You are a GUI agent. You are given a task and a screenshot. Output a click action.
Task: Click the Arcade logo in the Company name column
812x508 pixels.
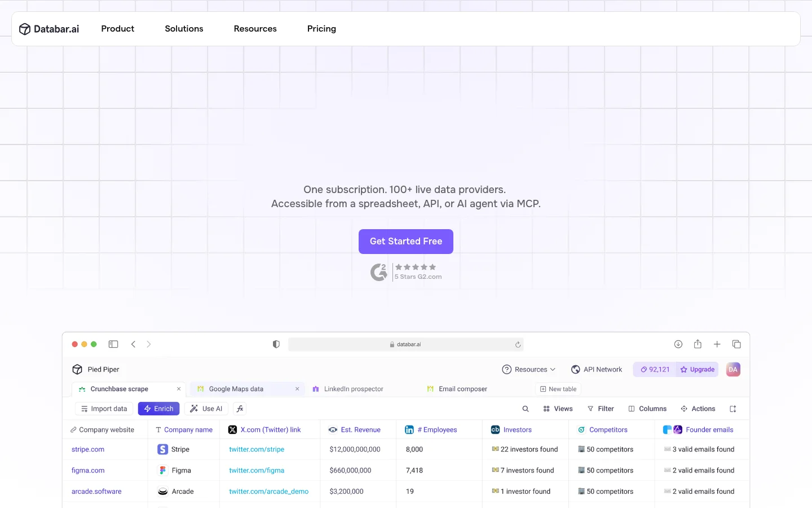(x=163, y=492)
